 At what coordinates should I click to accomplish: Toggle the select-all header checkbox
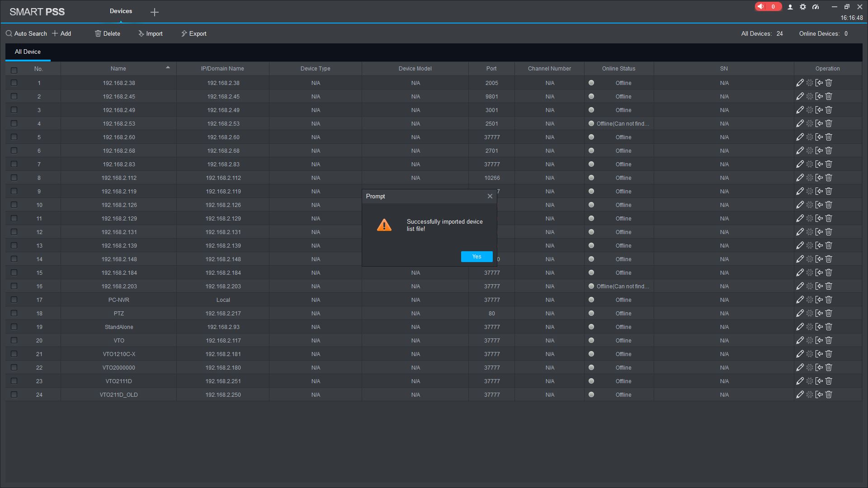[x=14, y=70]
